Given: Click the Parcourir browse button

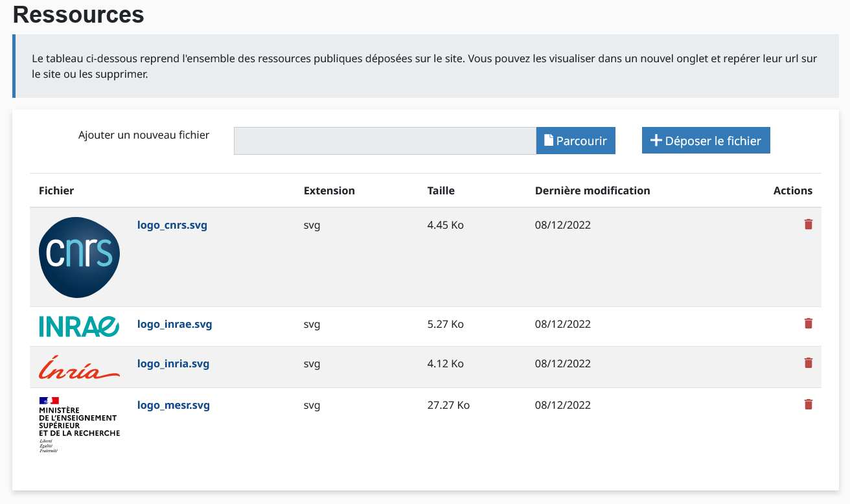Looking at the screenshot, I should pyautogui.click(x=575, y=141).
